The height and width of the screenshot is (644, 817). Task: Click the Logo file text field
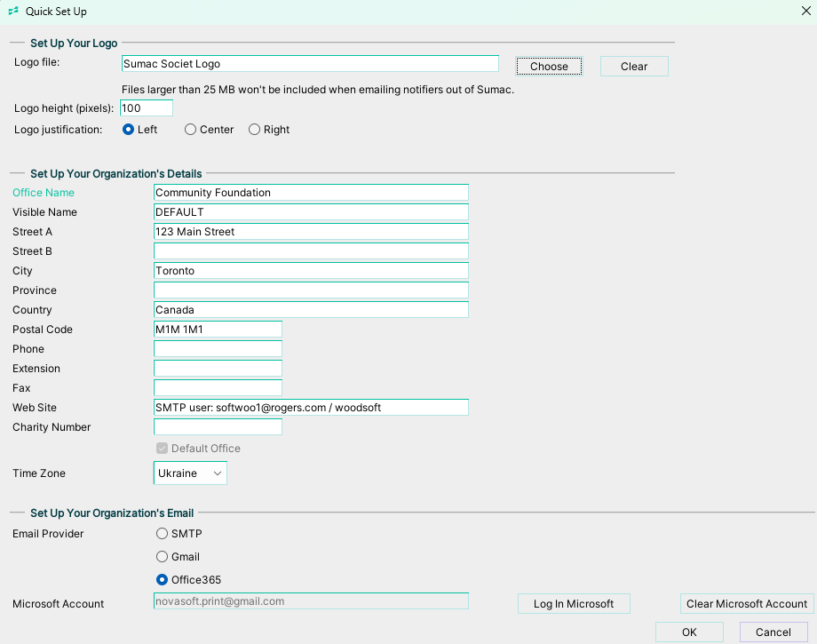pos(310,64)
